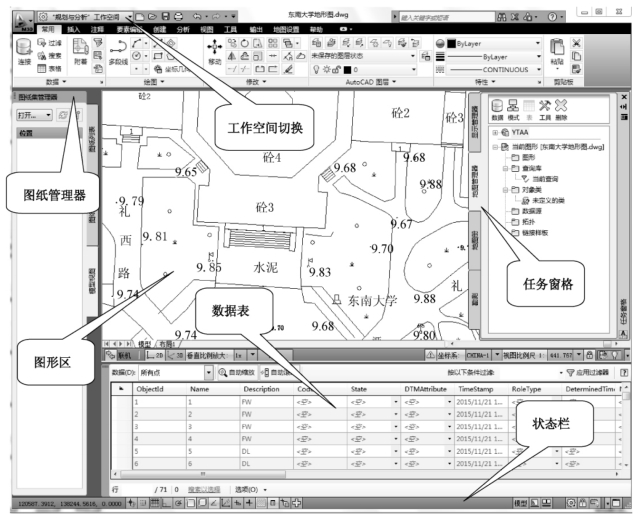Click the Erase tool icon in Modify panel

tap(288, 69)
